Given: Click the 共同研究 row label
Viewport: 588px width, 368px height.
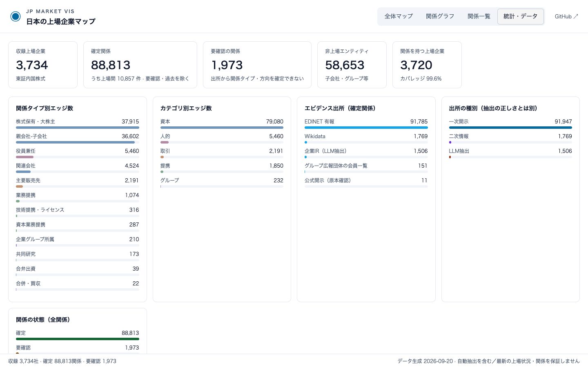Looking at the screenshot, I should tap(26, 254).
